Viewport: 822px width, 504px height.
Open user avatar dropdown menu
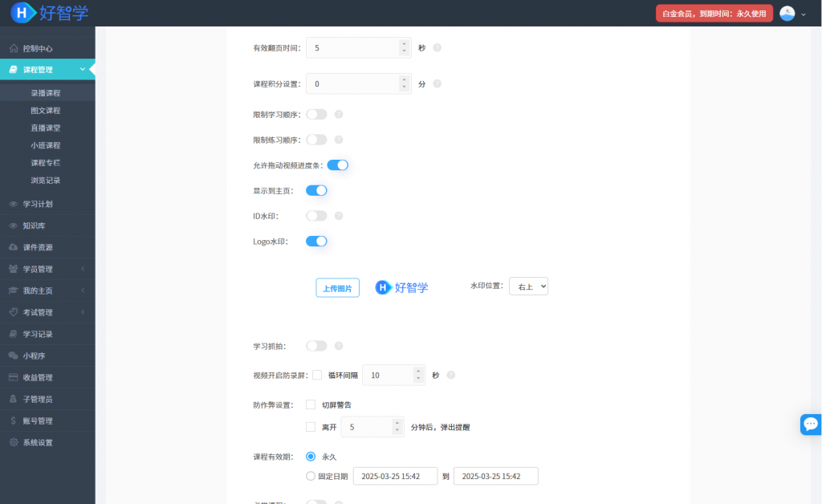coord(792,14)
